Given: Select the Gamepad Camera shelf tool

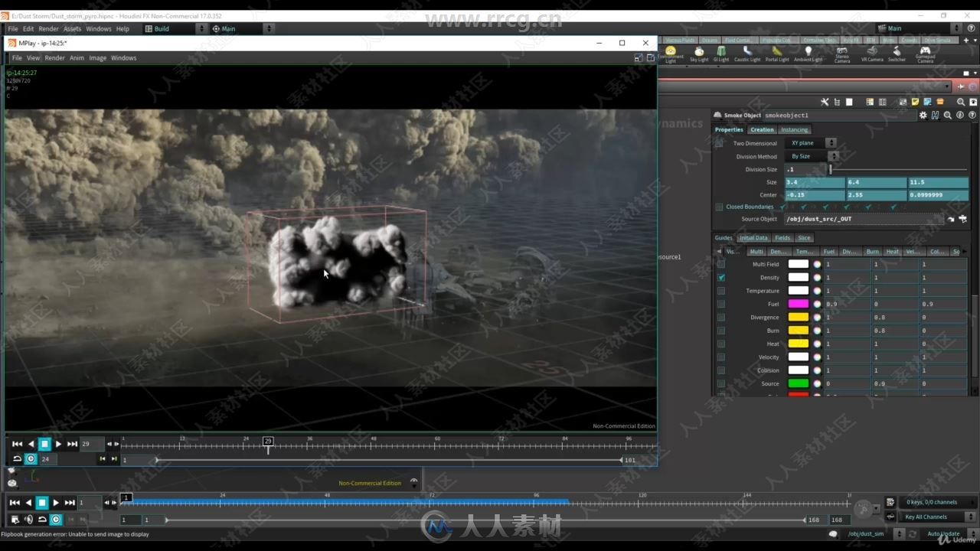Looking at the screenshot, I should (925, 54).
